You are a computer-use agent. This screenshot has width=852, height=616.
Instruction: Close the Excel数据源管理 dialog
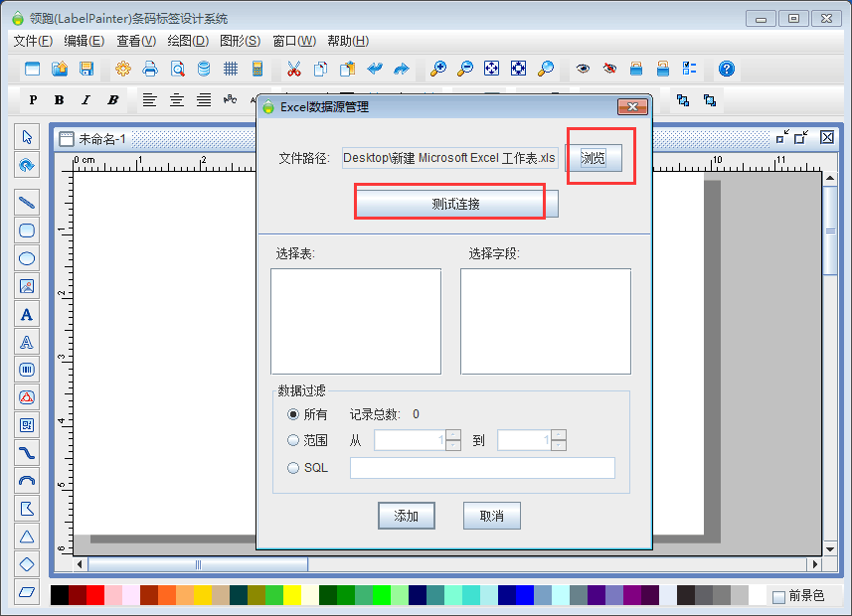point(632,106)
